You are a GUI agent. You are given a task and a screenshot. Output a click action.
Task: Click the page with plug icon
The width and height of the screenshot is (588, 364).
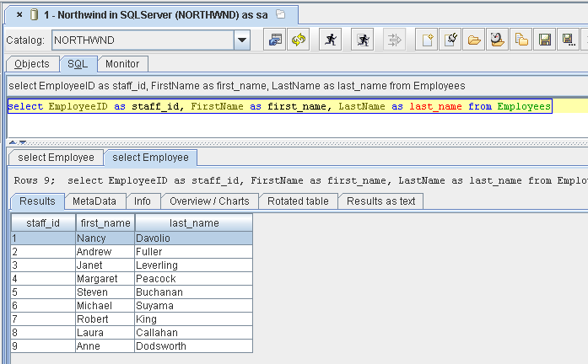450,40
